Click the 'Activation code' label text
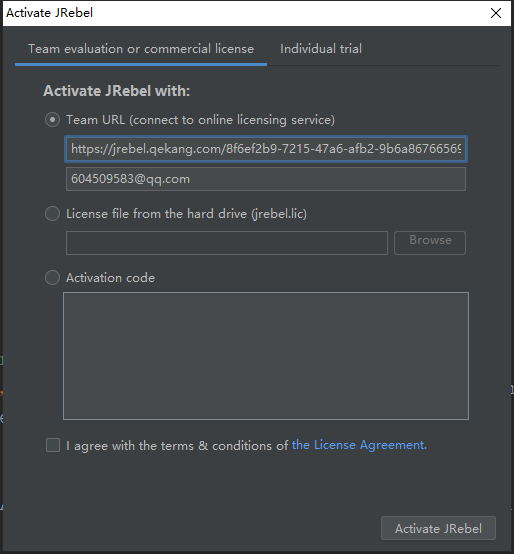514x554 pixels. point(110,277)
